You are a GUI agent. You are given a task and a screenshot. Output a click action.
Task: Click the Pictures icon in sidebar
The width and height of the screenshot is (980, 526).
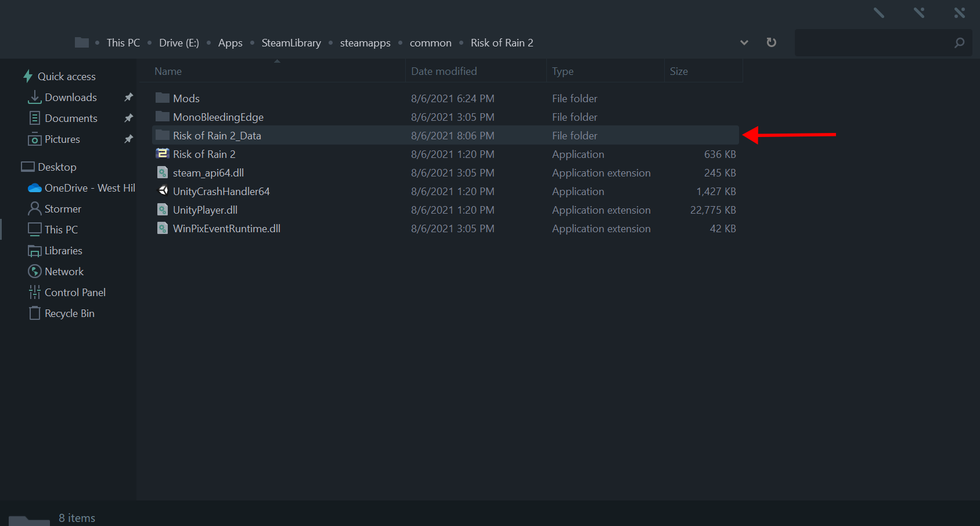tap(35, 139)
